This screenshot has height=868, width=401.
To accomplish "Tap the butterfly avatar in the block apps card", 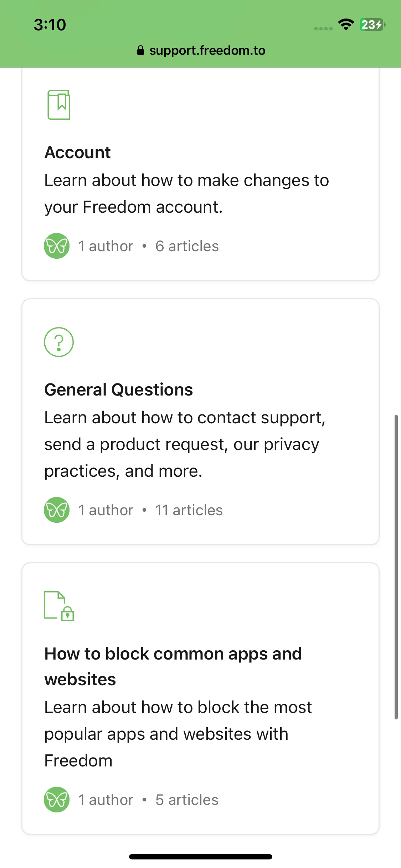I will pyautogui.click(x=57, y=800).
